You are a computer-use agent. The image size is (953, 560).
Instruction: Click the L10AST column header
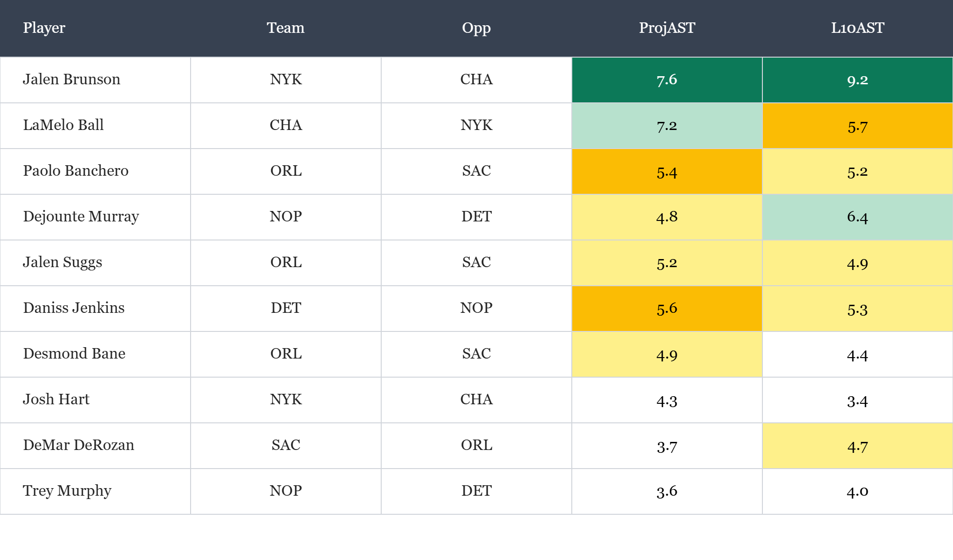(857, 28)
